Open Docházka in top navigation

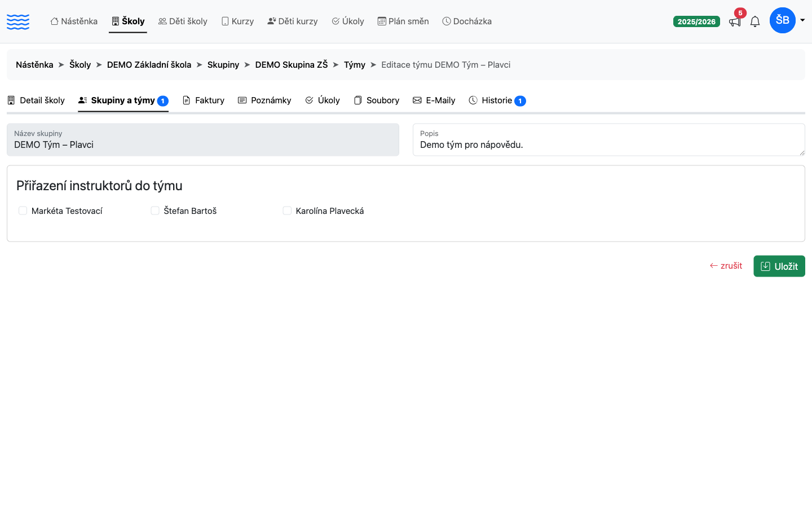click(x=467, y=21)
